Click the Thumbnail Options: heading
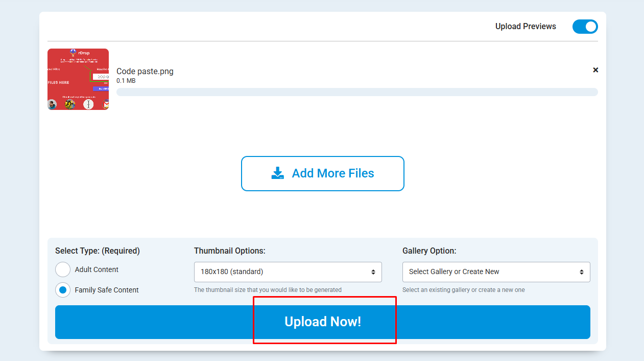The image size is (644, 361). tap(230, 251)
